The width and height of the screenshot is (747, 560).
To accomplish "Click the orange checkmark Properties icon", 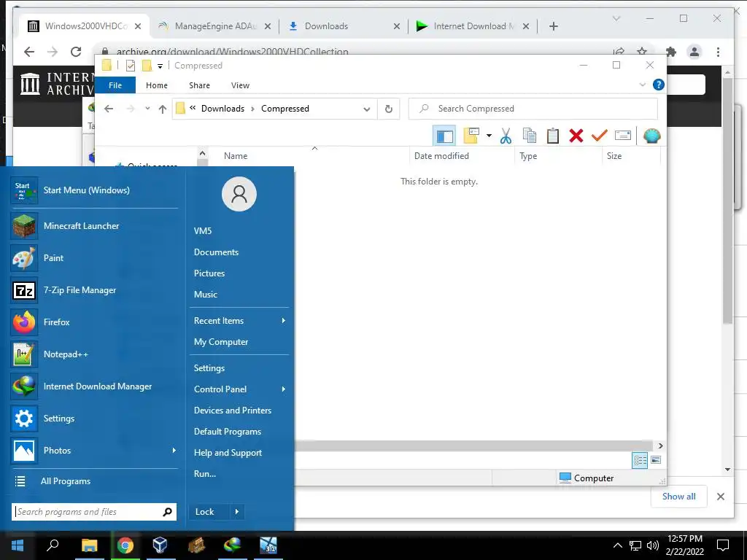I will point(600,136).
